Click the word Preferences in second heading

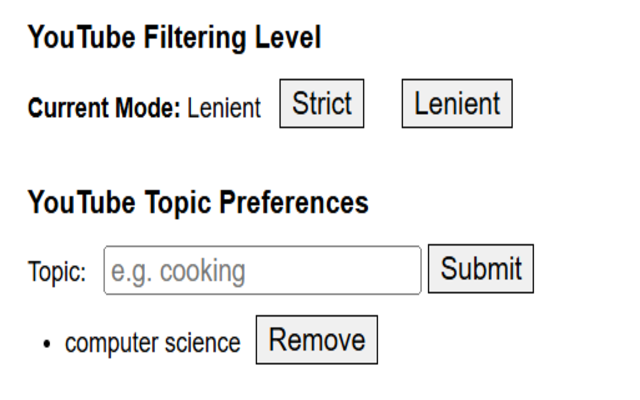click(294, 203)
